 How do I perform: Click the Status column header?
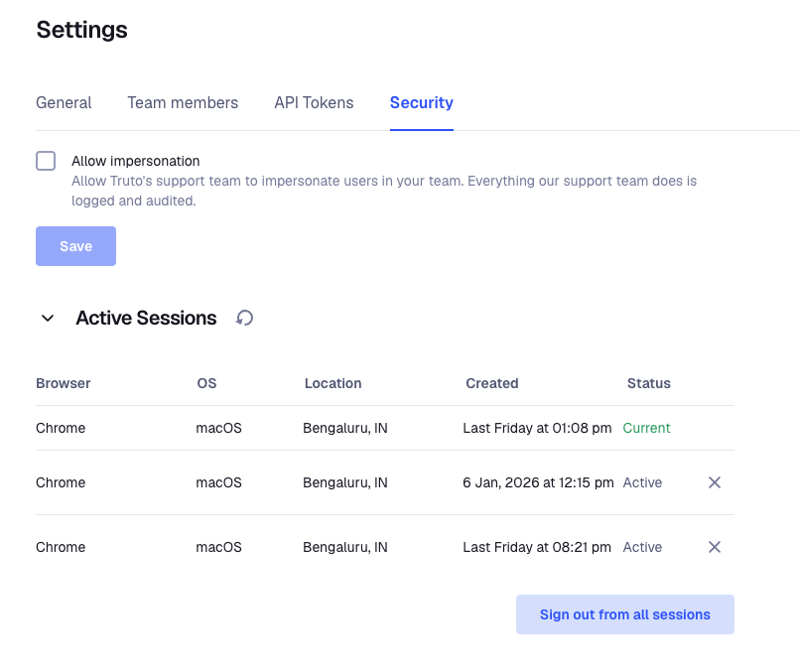pyautogui.click(x=648, y=383)
